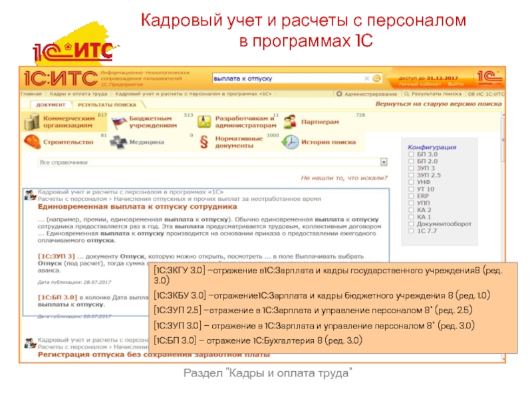The height and width of the screenshot is (399, 532).
Task: Open Об ИС 1С:ИТС menu item
Action: tap(486, 94)
